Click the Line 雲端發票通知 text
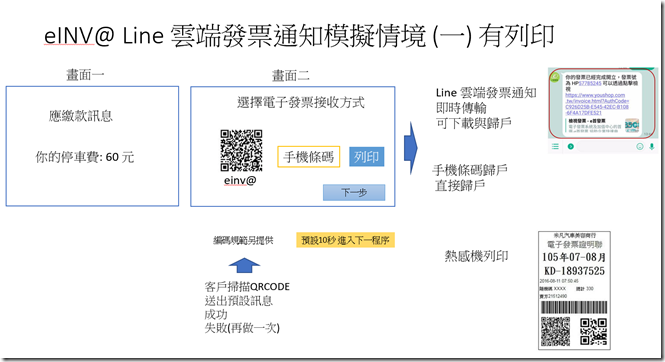Viewport: 665px width, 362px height. 486,92
